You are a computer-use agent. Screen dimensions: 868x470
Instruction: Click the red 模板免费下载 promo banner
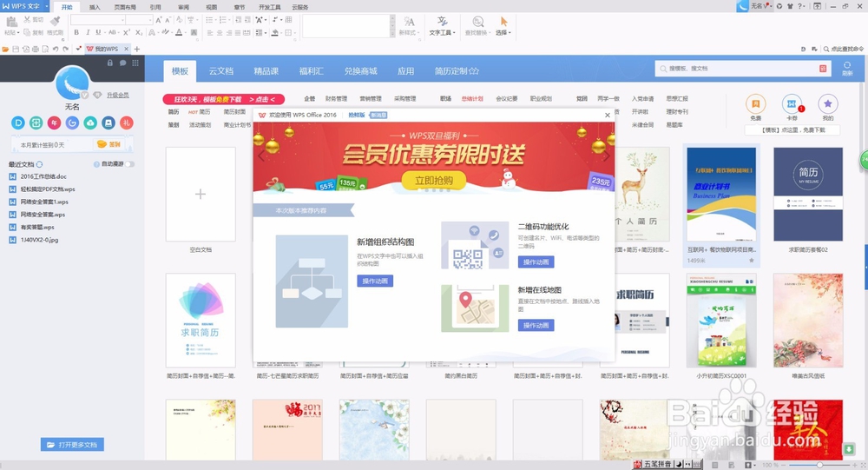tap(224, 99)
